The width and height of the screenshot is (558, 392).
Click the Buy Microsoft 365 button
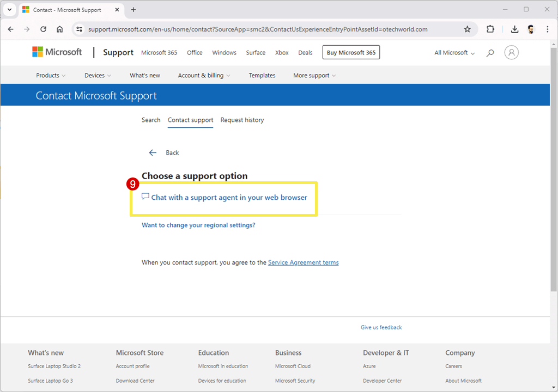(351, 52)
